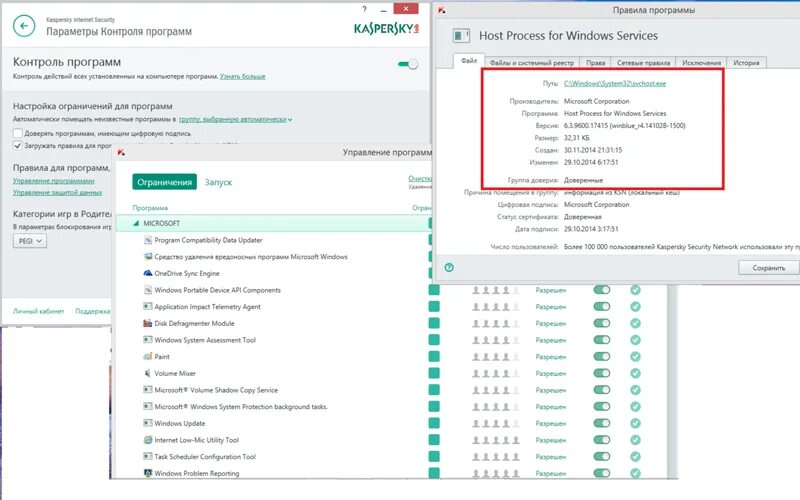Viewport: 800px width, 500px height.
Task: Switch to Сетевые правила tab
Action: (643, 62)
